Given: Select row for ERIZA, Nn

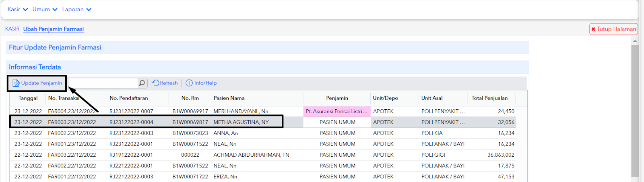Looking at the screenshot, I should pos(263,176).
